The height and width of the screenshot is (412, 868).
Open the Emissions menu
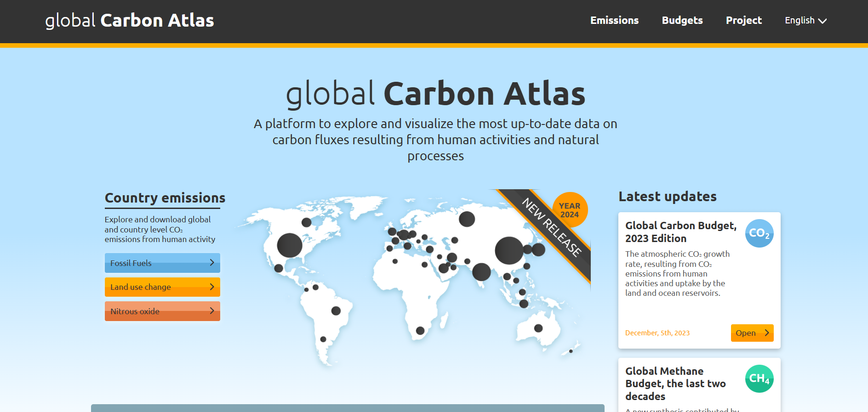click(x=614, y=20)
